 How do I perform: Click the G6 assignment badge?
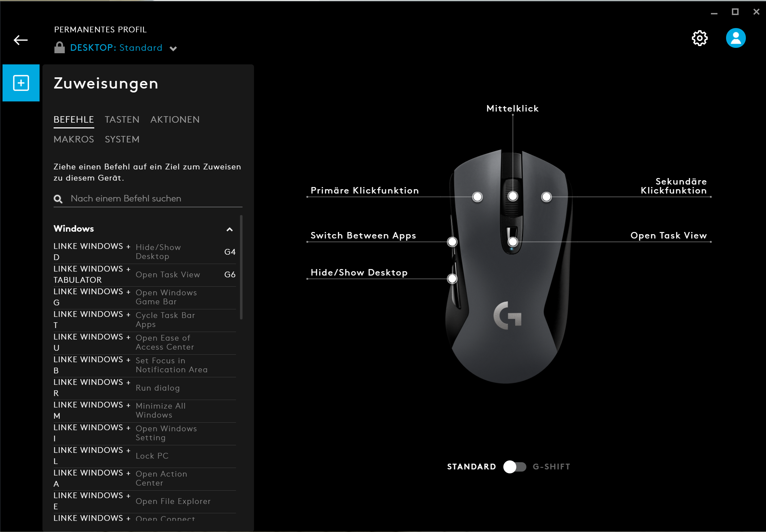[x=230, y=275]
